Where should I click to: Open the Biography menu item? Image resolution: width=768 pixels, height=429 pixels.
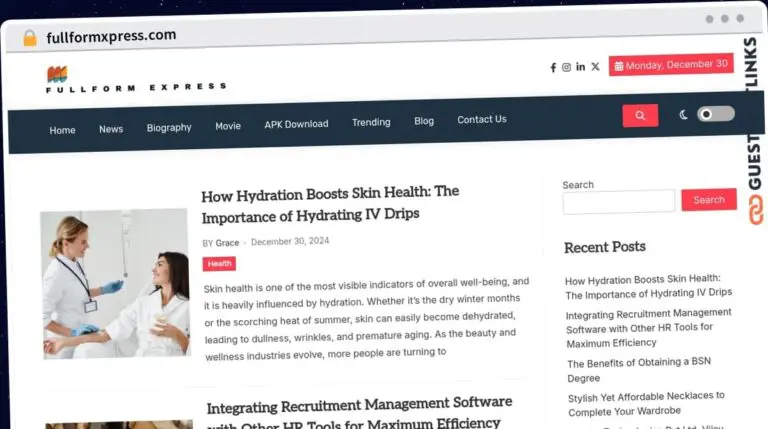pos(169,127)
